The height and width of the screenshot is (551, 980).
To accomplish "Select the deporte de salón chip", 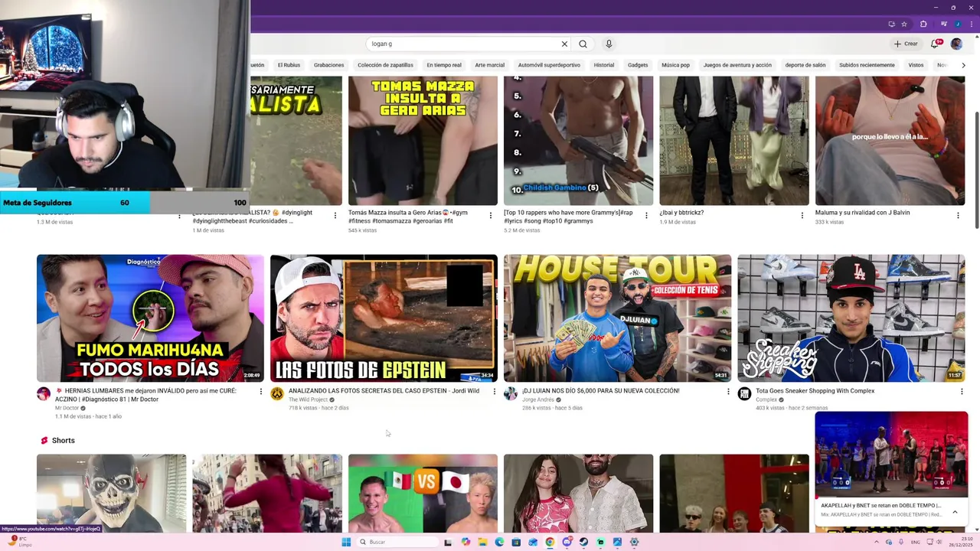I will click(805, 65).
